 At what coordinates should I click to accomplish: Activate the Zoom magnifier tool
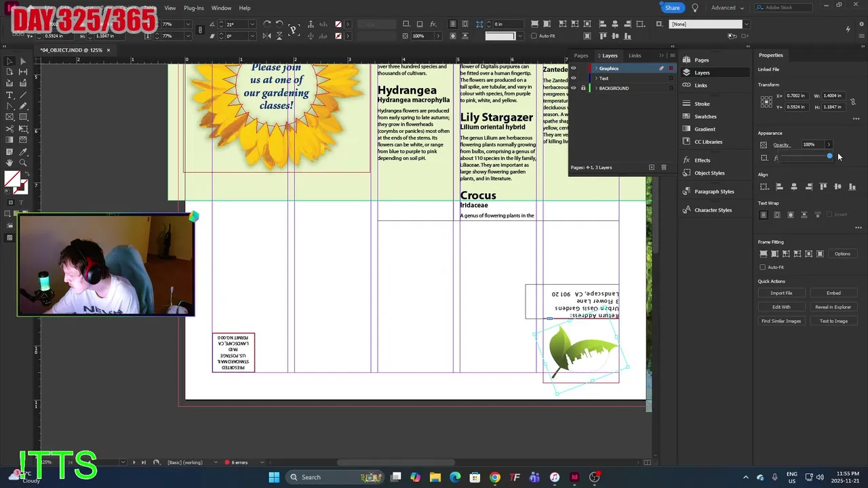(23, 163)
